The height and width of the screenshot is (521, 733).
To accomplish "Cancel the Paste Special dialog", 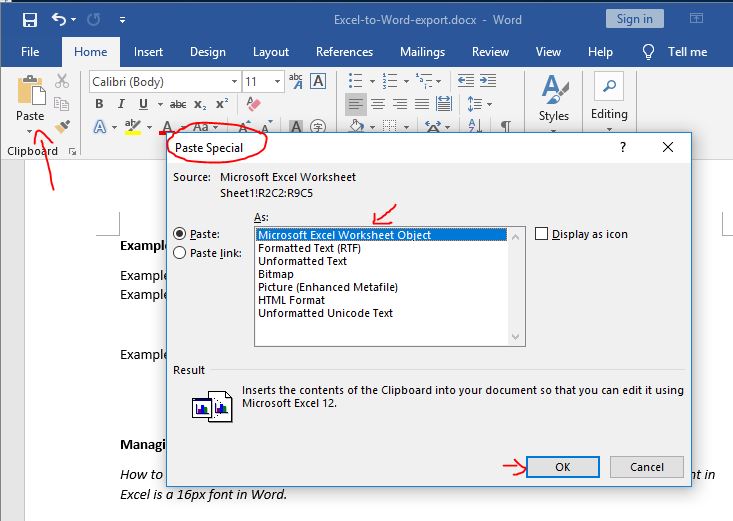I will [647, 467].
